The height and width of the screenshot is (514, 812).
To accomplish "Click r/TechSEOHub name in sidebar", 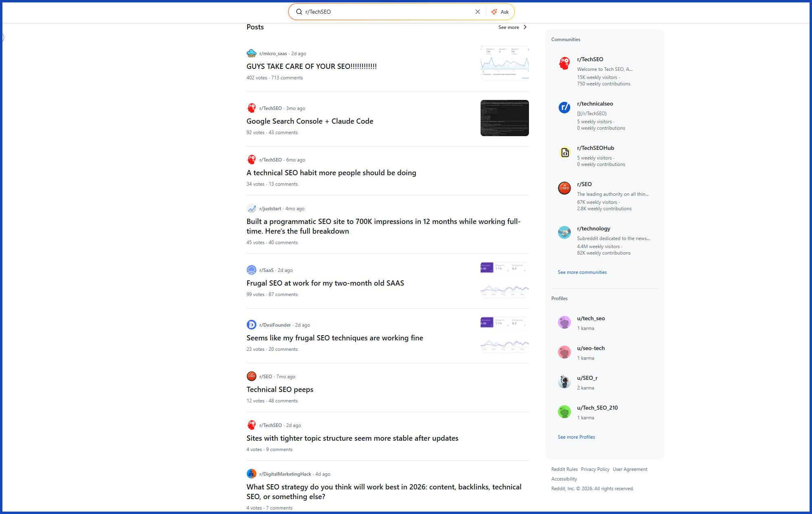I will (x=596, y=148).
